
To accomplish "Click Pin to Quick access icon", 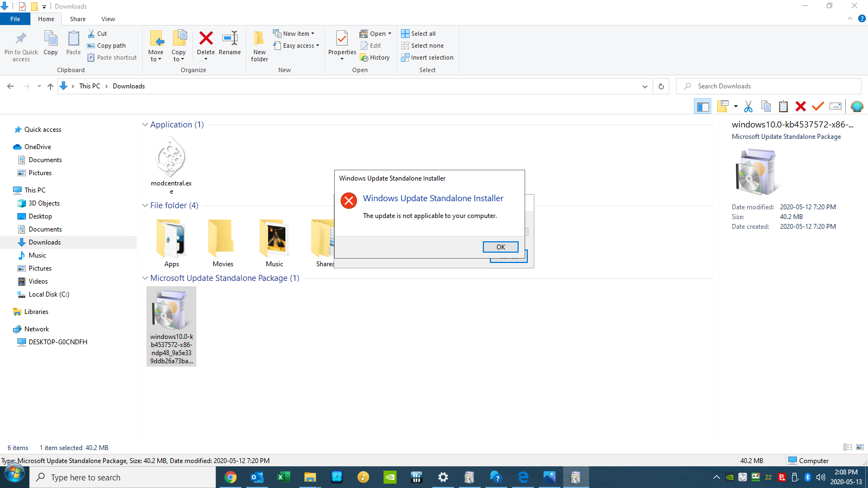I will pos(21,39).
